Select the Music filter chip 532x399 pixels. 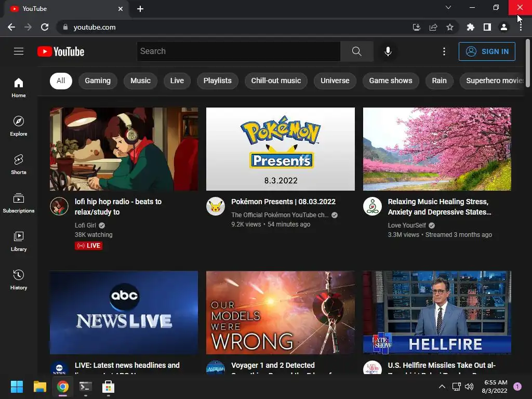click(x=140, y=81)
